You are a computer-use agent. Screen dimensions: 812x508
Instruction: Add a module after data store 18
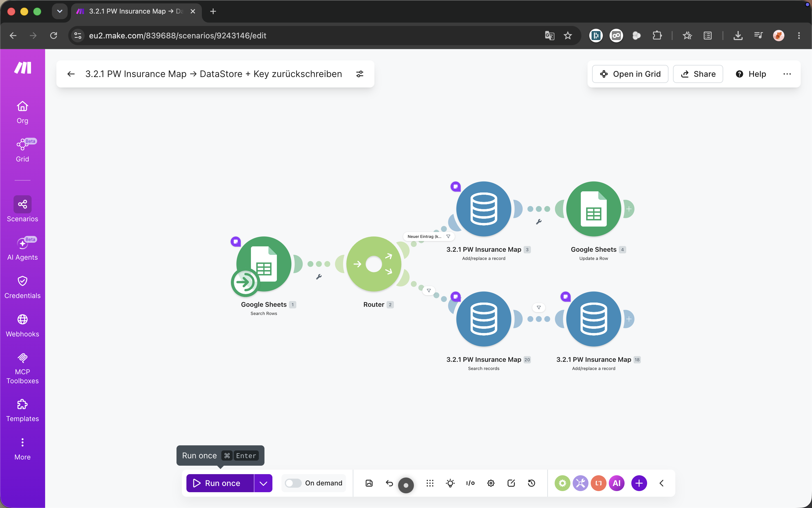628,319
